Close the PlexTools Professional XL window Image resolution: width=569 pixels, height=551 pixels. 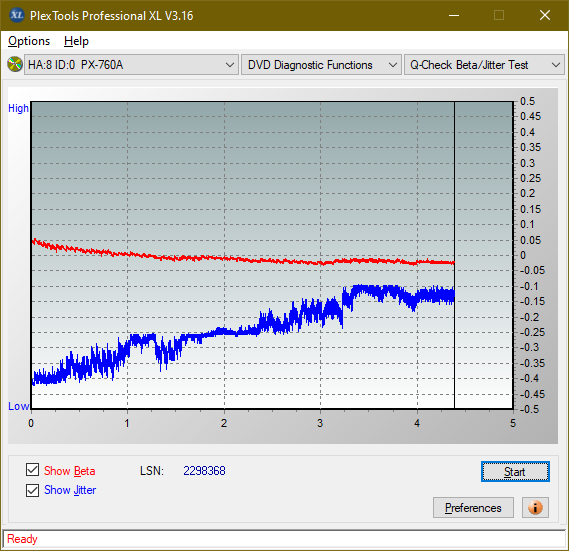click(x=545, y=15)
